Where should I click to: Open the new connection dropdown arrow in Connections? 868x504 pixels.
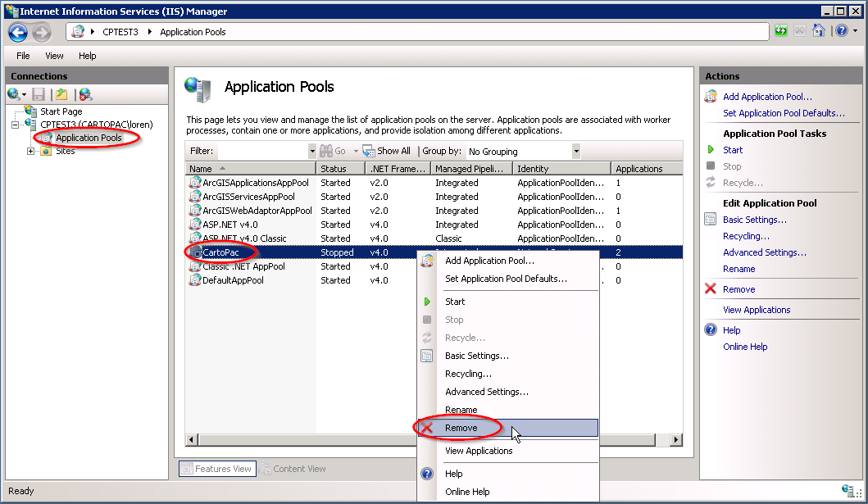24,95
